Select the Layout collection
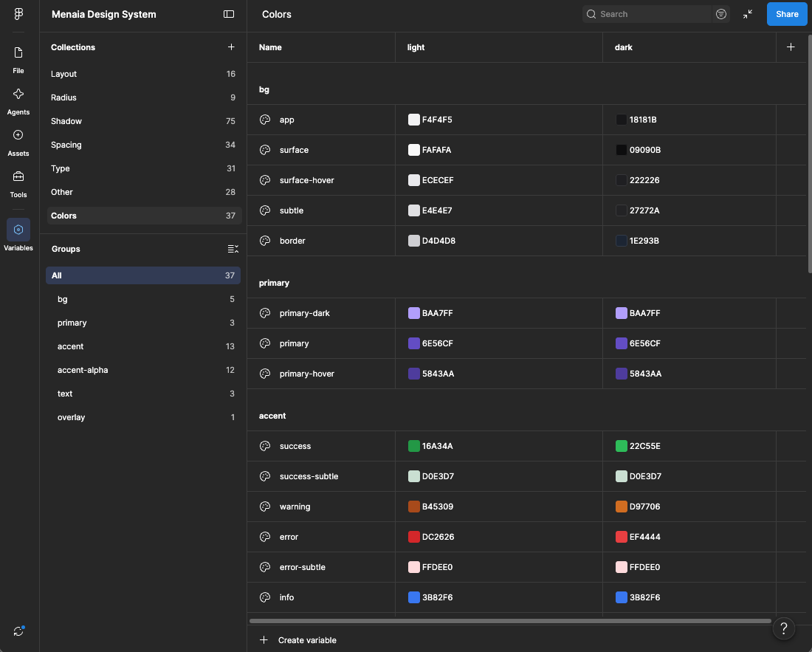This screenshot has width=812, height=652. click(143, 74)
